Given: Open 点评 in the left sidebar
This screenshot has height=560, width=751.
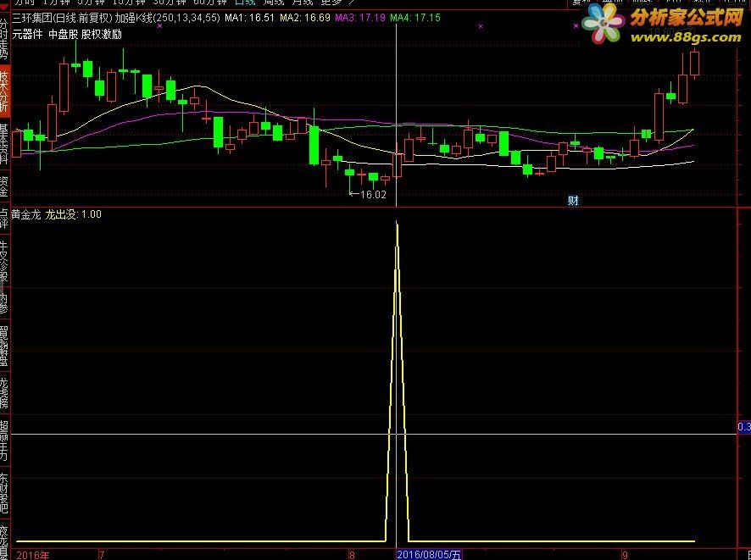Looking at the screenshot, I should coord(4,219).
